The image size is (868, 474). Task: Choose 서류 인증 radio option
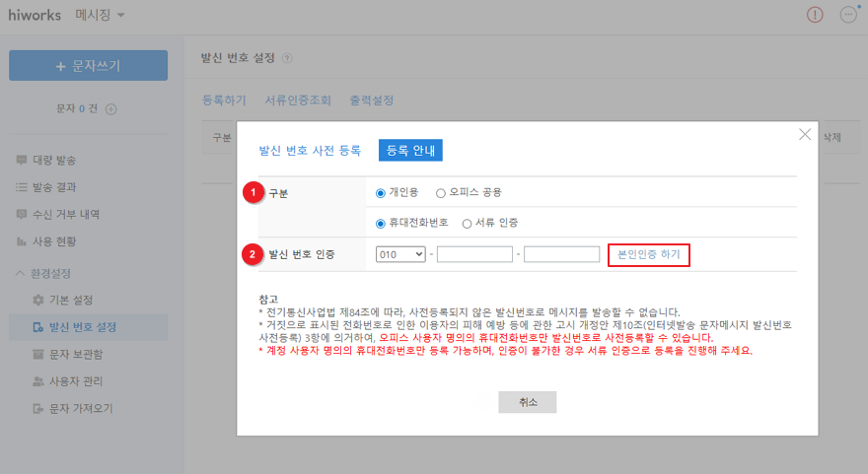(x=468, y=223)
